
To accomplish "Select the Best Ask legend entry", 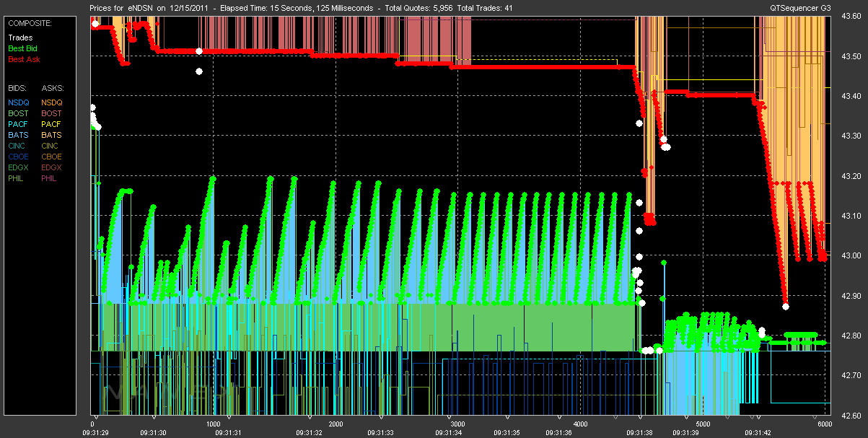I will (24, 59).
